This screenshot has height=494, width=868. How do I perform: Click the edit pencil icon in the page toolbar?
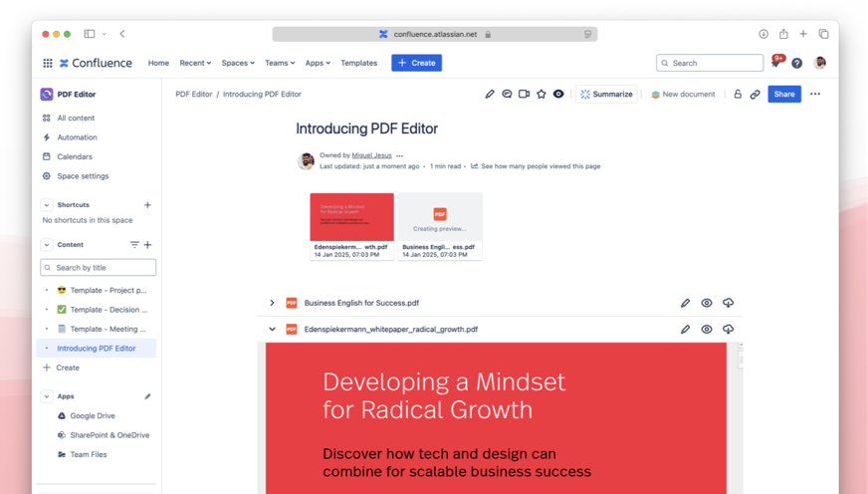(490, 95)
